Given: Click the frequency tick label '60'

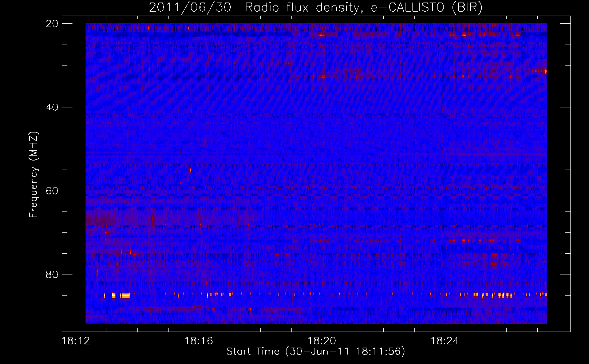Looking at the screenshot, I should click(x=52, y=191).
